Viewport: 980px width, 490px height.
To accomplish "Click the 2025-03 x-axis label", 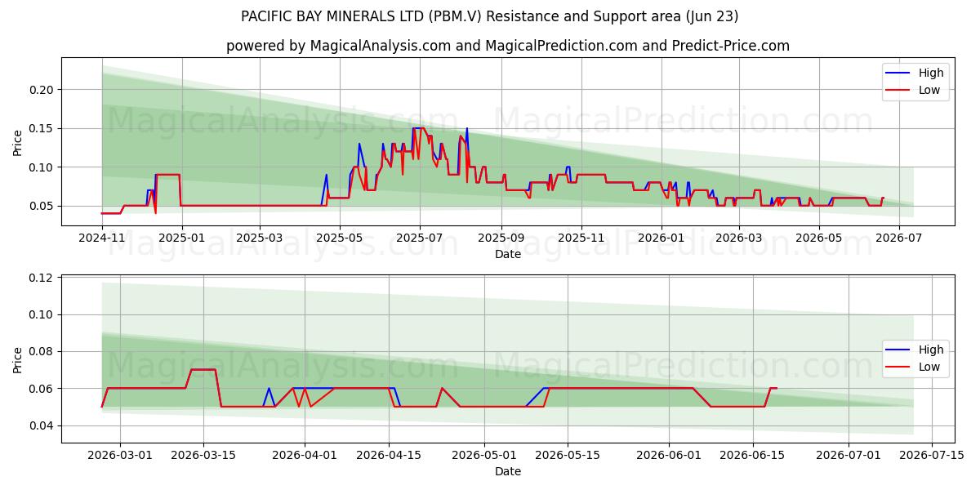I will pyautogui.click(x=259, y=238).
